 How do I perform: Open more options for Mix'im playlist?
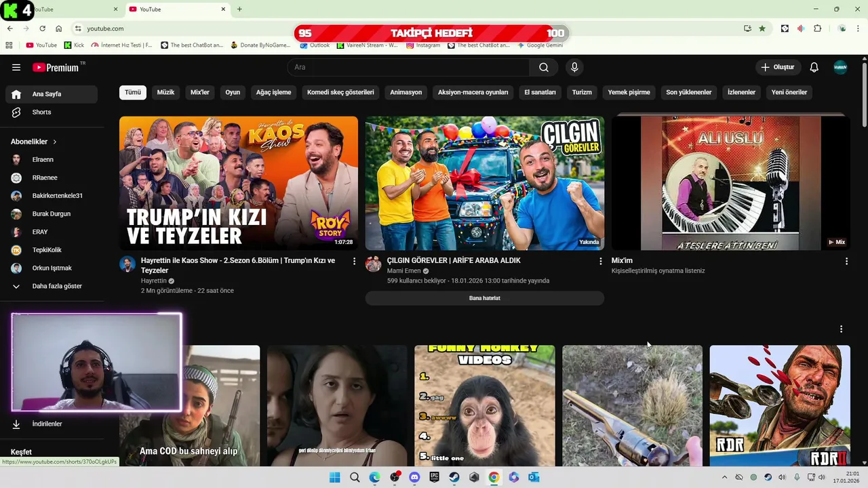(846, 261)
